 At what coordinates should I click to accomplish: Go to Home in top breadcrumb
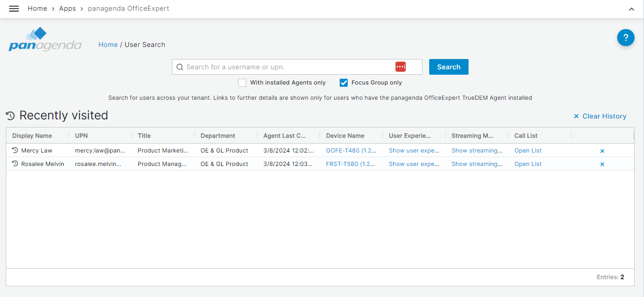37,8
